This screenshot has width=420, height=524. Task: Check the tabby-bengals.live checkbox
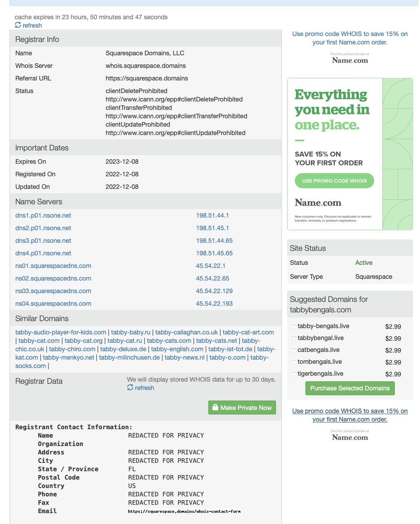tap(294, 326)
